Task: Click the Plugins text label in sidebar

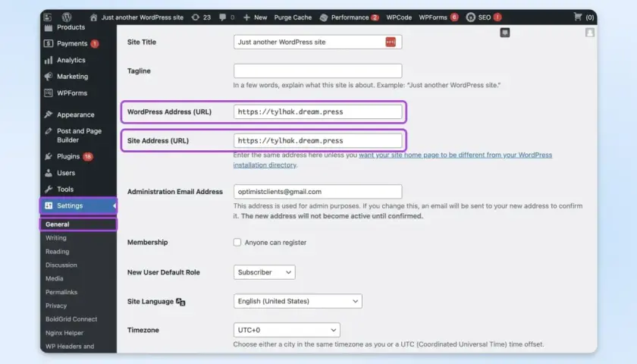Action: (x=68, y=156)
